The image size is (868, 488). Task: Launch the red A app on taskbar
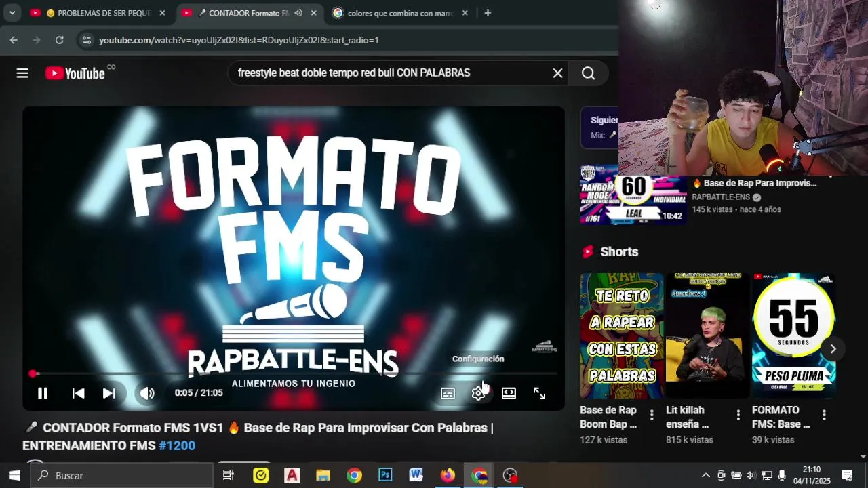point(292,475)
